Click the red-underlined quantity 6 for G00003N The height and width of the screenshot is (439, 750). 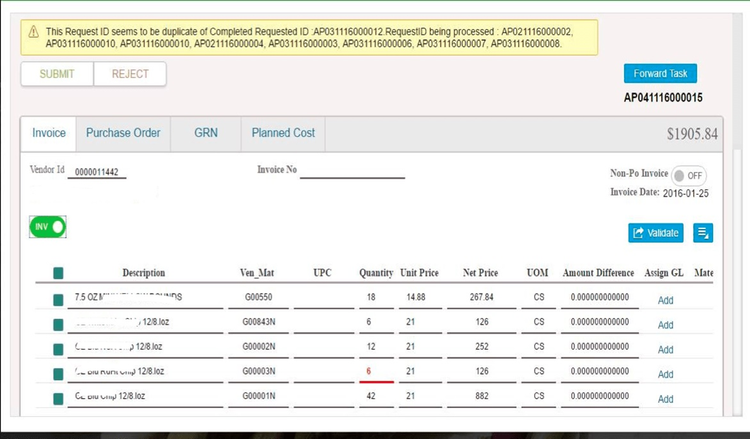coord(376,372)
